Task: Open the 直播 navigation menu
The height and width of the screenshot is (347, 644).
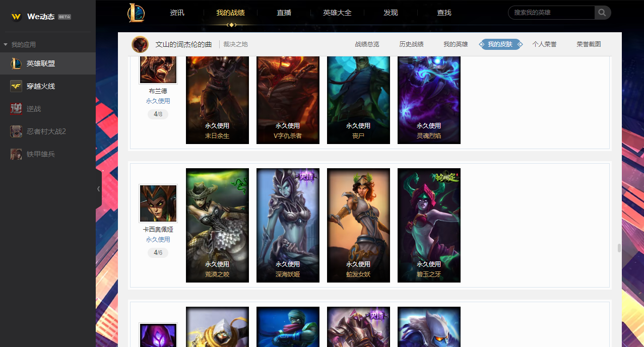Action: [x=284, y=13]
